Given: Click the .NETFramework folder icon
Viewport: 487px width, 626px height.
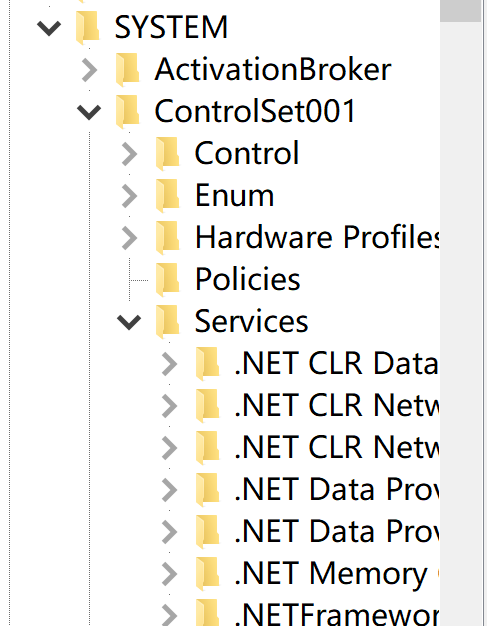Looking at the screenshot, I should [208, 613].
